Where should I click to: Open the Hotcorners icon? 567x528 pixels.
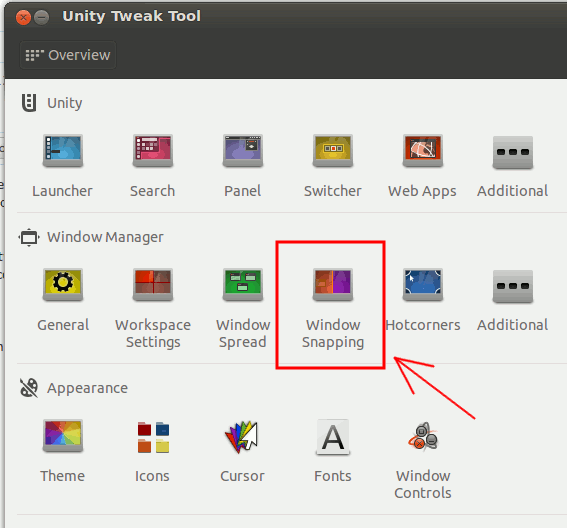[423, 285]
